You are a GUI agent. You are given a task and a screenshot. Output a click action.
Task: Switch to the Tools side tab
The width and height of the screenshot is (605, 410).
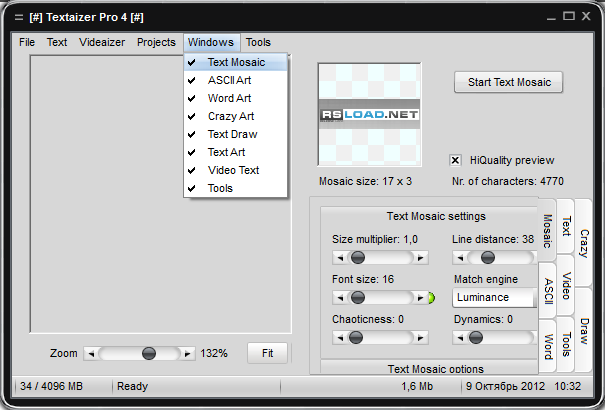pos(566,344)
